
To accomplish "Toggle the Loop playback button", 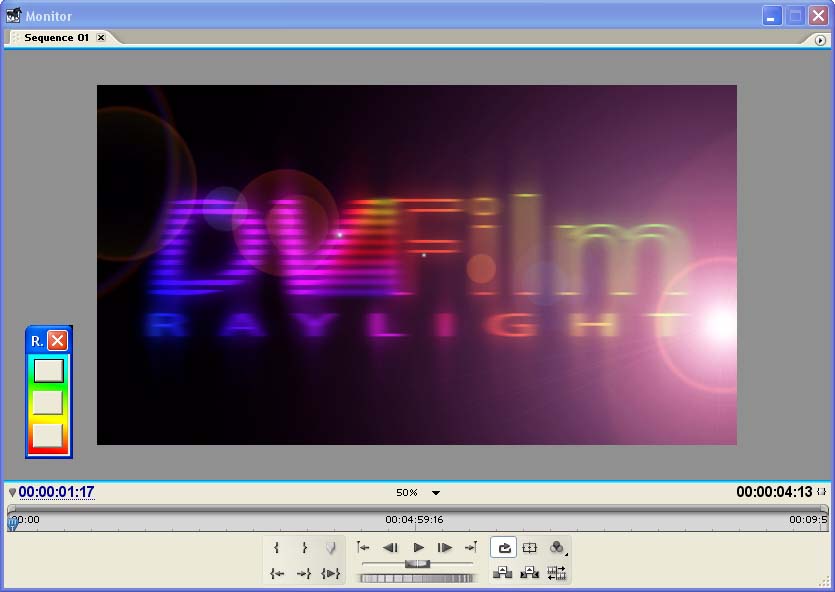I will 504,547.
